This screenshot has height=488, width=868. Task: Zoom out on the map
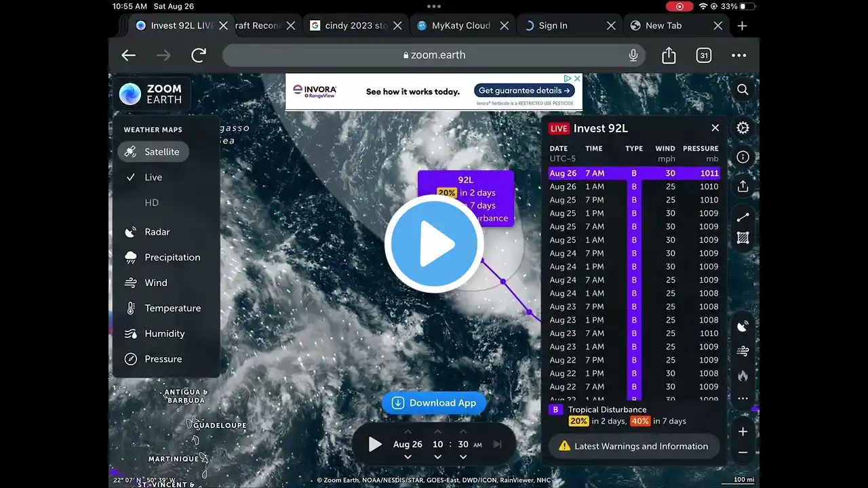[x=743, y=453]
